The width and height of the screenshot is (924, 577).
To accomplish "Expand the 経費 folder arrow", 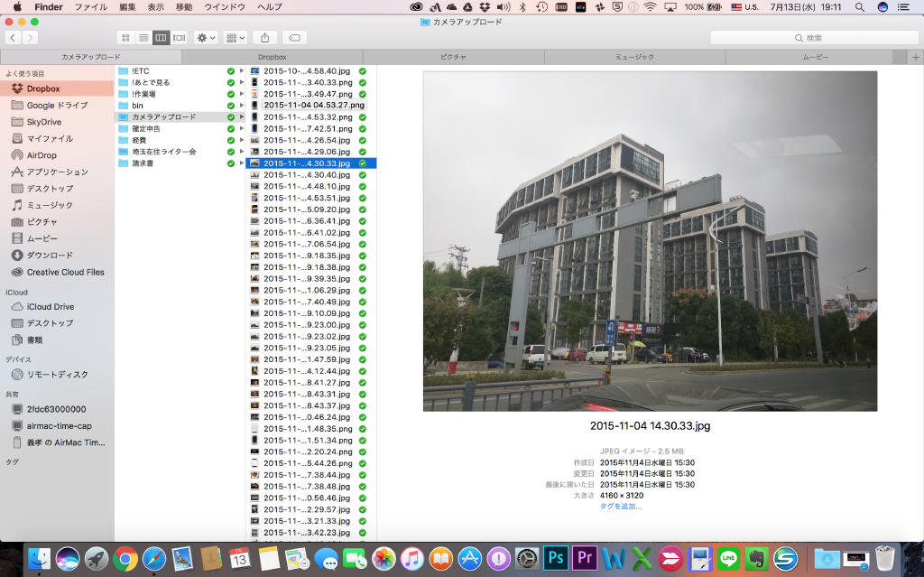I will pos(241,141).
